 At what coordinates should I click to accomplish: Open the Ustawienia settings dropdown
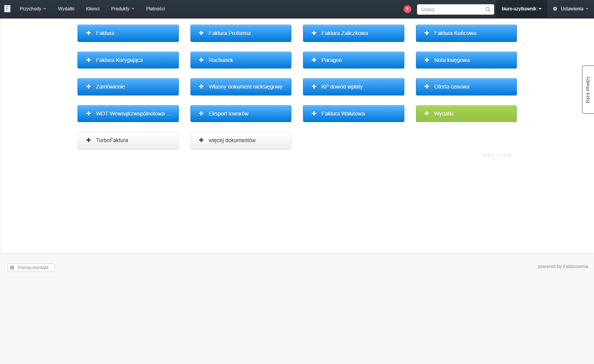(570, 9)
